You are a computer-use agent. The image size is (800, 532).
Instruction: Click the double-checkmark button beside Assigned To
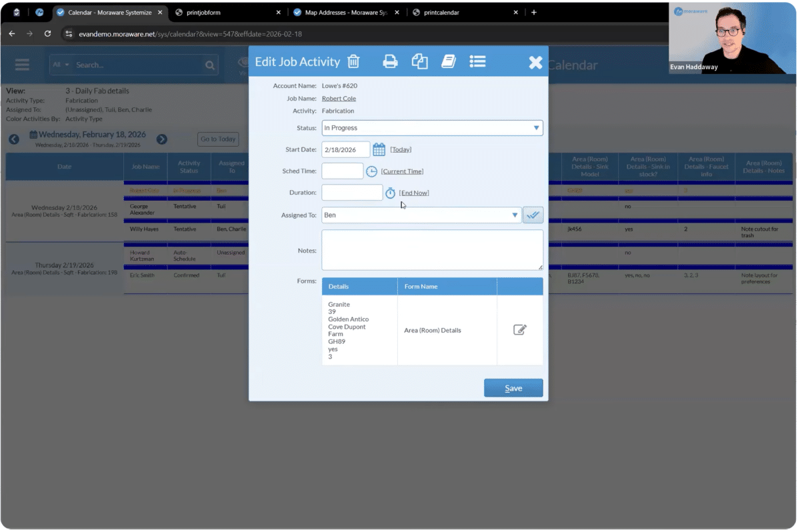tap(533, 215)
